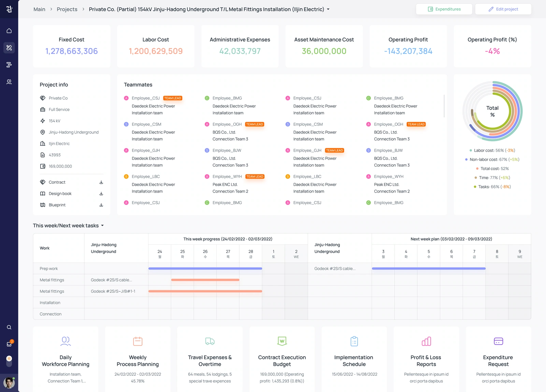Viewport: 546px width, 392px height.
Task: Open Travel Expenses & Overtime card title
Action: click(x=210, y=361)
